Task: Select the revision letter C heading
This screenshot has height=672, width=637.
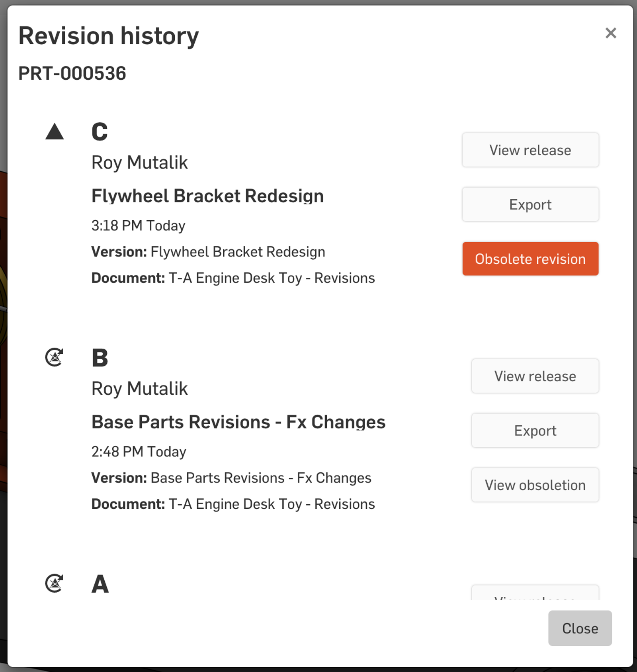Action: click(x=100, y=132)
